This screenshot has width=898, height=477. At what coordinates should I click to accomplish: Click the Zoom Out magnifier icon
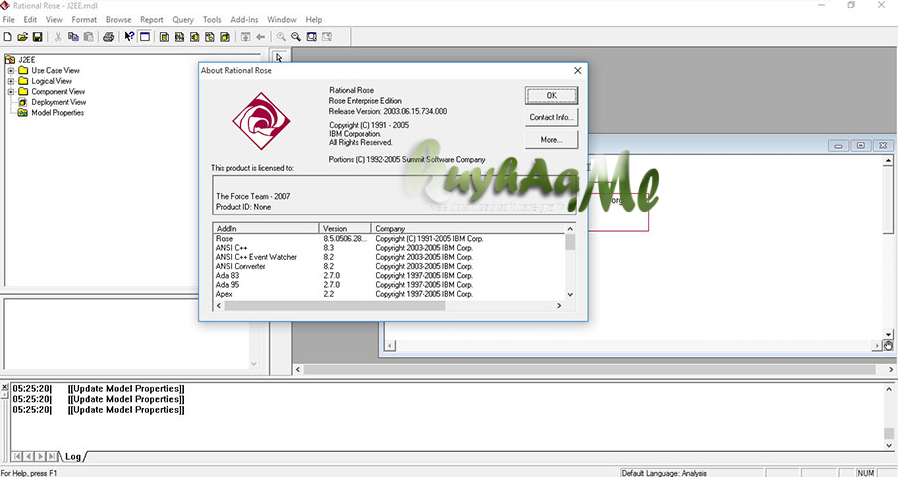click(296, 37)
